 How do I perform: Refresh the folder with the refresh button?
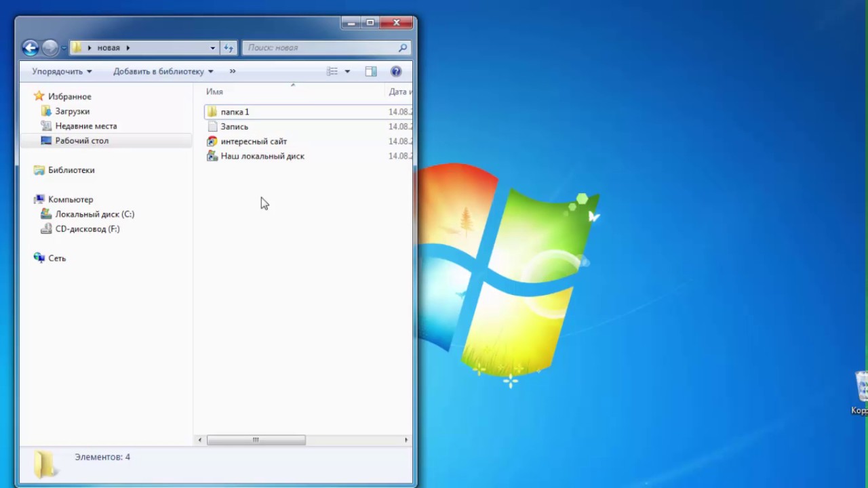click(229, 48)
